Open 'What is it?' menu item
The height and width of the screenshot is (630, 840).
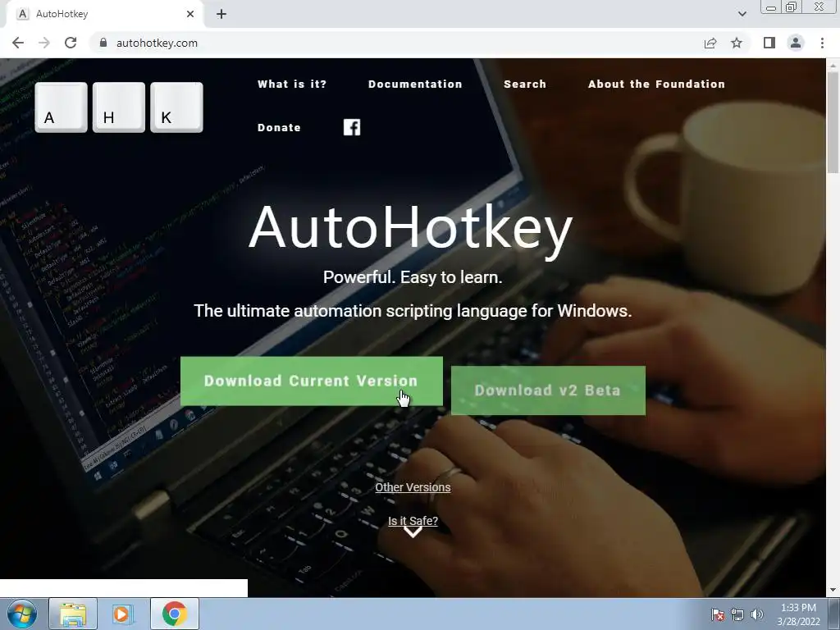pos(292,84)
